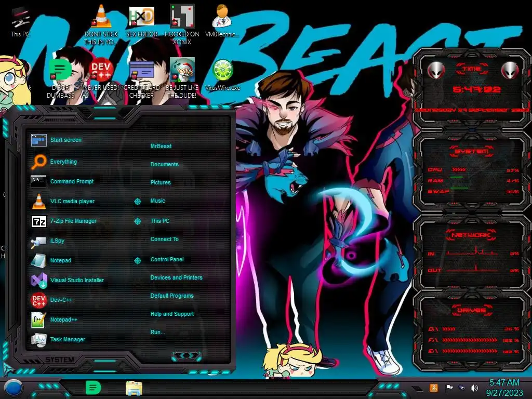
Task: Click Run... in start menu
Action: (157, 332)
